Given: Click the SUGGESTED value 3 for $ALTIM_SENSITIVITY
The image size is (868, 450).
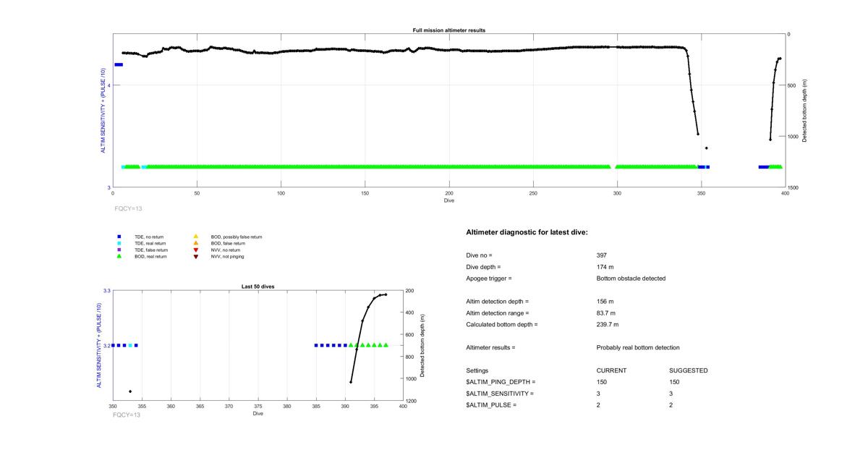Looking at the screenshot, I should (672, 394).
